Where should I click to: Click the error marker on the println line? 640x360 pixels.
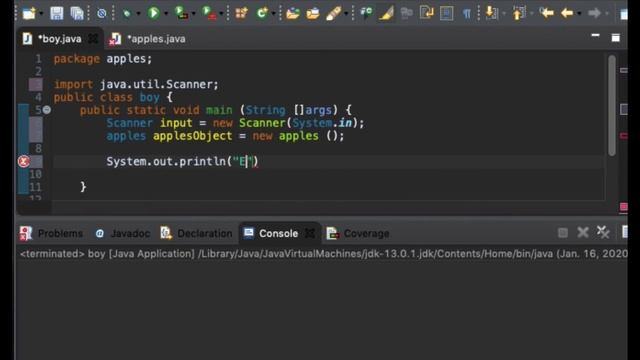24,162
